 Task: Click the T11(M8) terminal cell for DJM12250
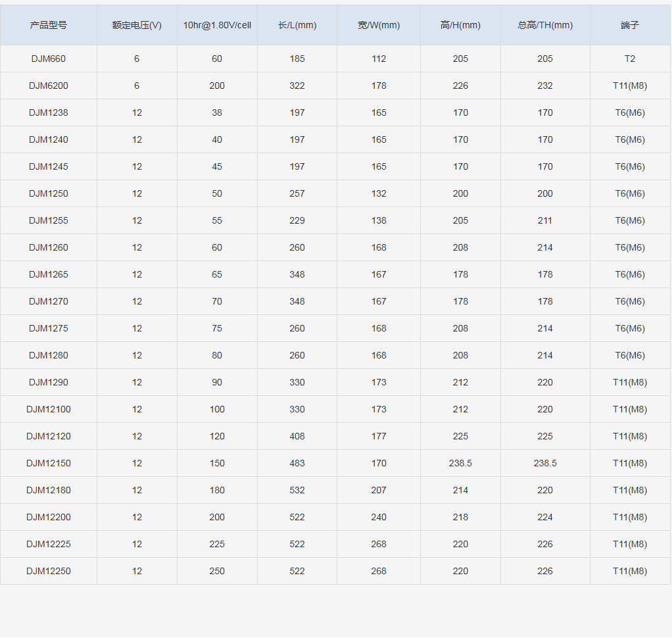pyautogui.click(x=630, y=572)
